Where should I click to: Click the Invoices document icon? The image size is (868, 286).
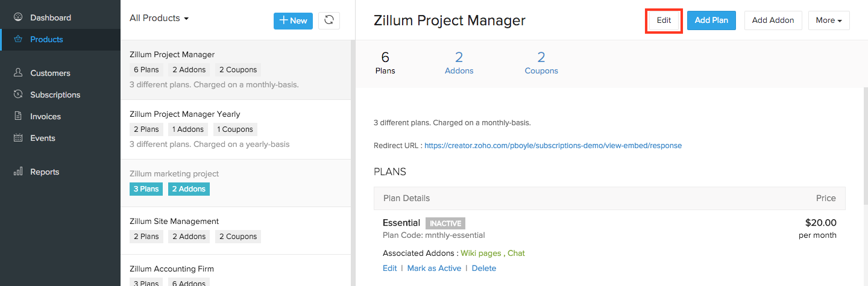[18, 116]
